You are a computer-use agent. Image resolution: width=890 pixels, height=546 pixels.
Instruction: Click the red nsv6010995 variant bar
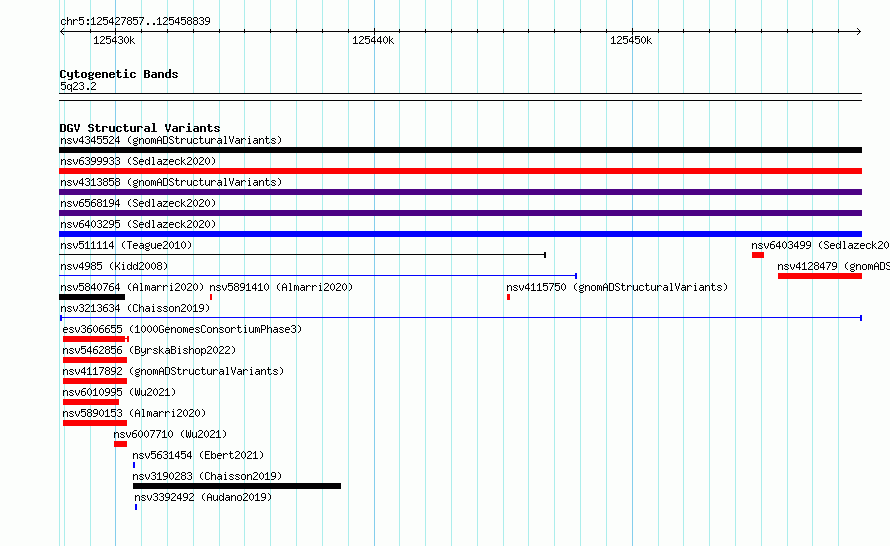[91, 402]
